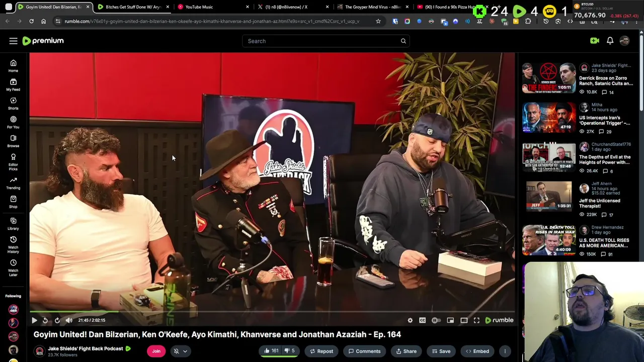Close the Goyim United browser tab
Screen dimensions: 644x362
point(88,7)
